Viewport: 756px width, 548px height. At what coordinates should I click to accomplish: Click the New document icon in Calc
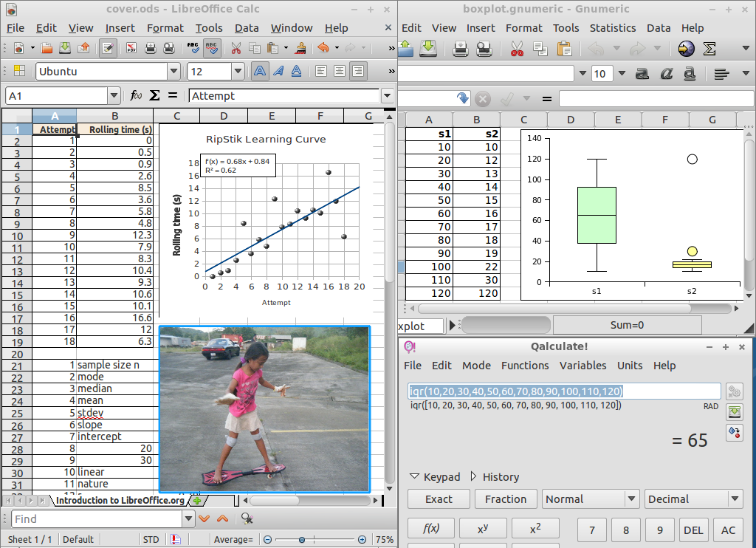click(18, 48)
